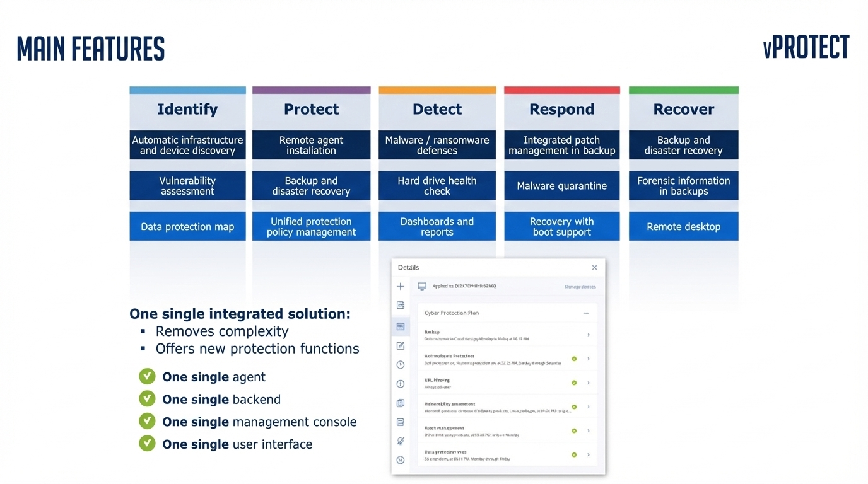Click the monitor device icon in Details
868x484 pixels.
(x=422, y=287)
